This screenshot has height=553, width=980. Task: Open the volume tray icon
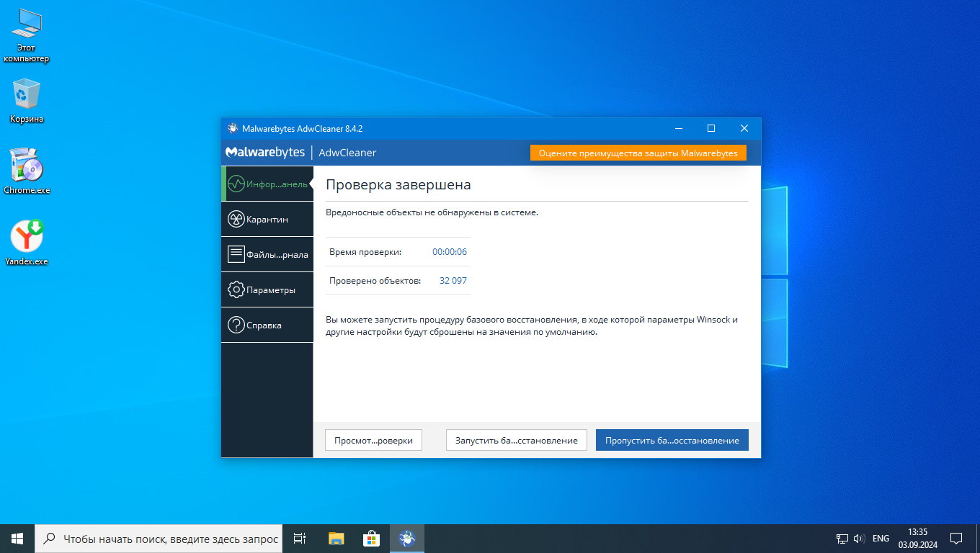(859, 539)
